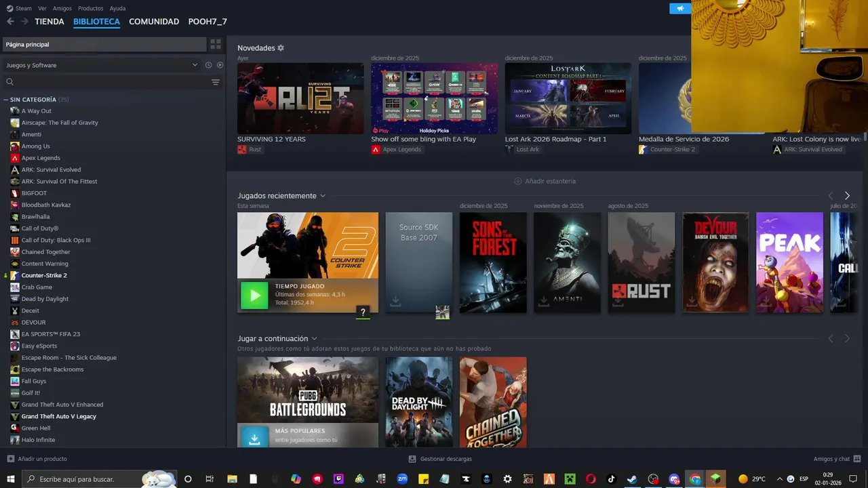Click the recent activity clock icon
Image resolution: width=868 pixels, height=488 pixels.
tap(209, 65)
